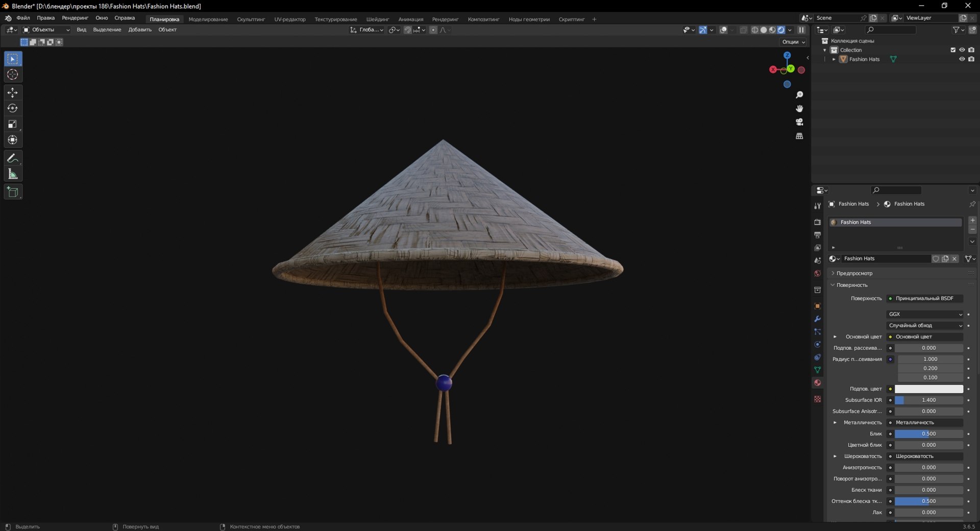Image resolution: width=980 pixels, height=531 pixels.
Task: Toggle viewport gizmos display
Action: (x=703, y=30)
